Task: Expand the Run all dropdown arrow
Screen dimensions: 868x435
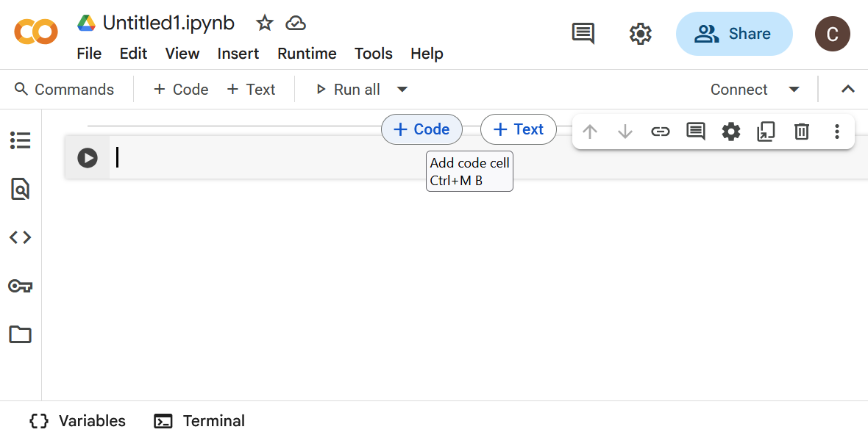Action: [402, 89]
